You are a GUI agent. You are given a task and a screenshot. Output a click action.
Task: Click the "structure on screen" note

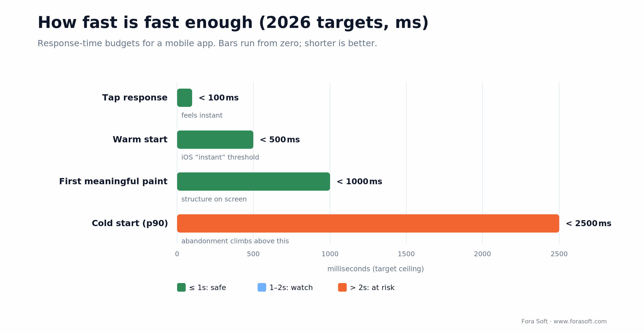tap(214, 199)
